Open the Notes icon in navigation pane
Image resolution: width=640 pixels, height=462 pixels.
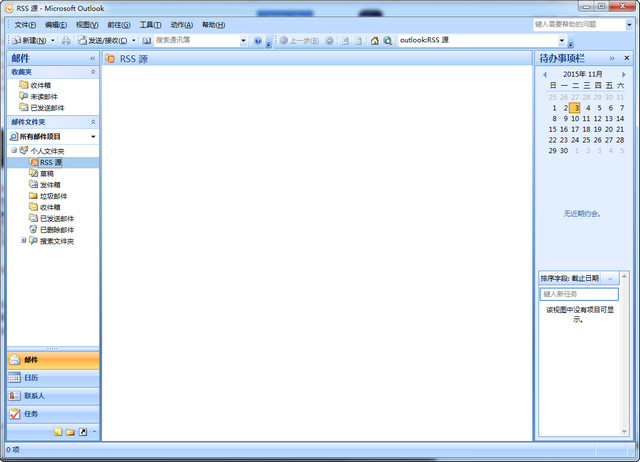[58, 432]
